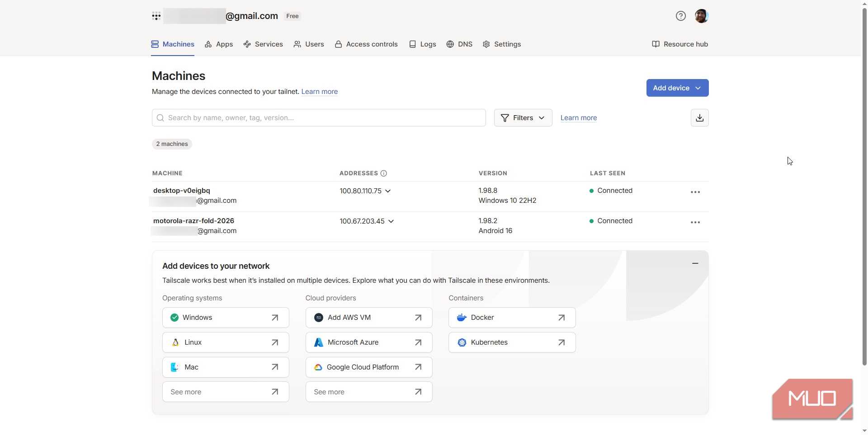Click the 2 machines count badge
Image resolution: width=868 pixels, height=435 pixels.
[x=172, y=144]
